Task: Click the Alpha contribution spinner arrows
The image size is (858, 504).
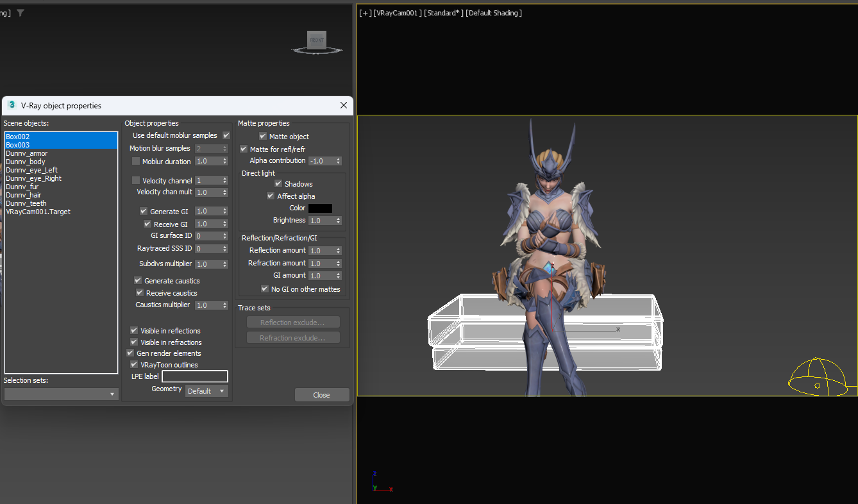Action: coord(339,161)
